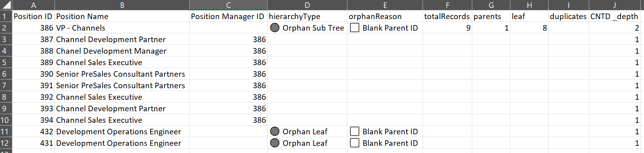This screenshot has width=644, height=153.
Task: Click the Orphan Sub Tree striped circle icon
Action: tap(275, 28)
